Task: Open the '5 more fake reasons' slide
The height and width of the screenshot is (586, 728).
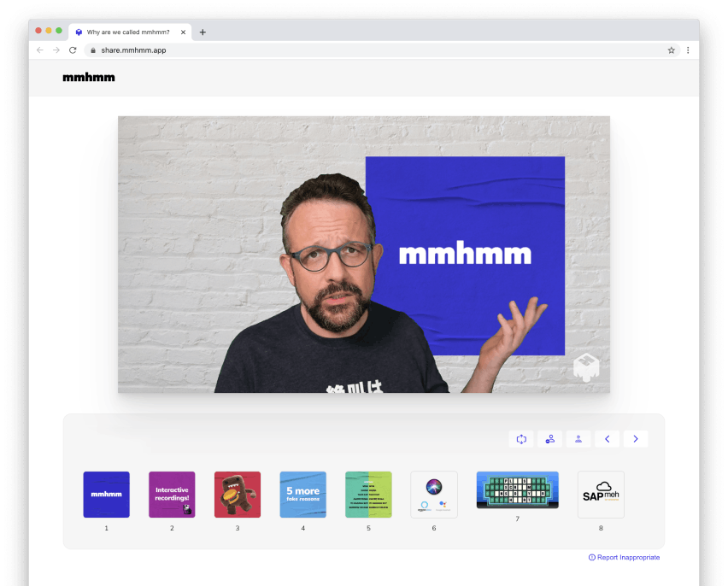Action: pyautogui.click(x=302, y=494)
